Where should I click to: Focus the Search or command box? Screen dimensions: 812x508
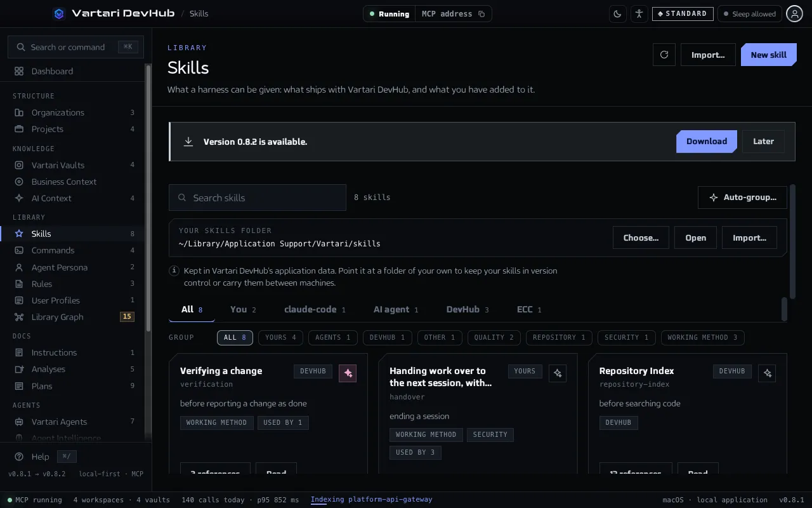(76, 47)
